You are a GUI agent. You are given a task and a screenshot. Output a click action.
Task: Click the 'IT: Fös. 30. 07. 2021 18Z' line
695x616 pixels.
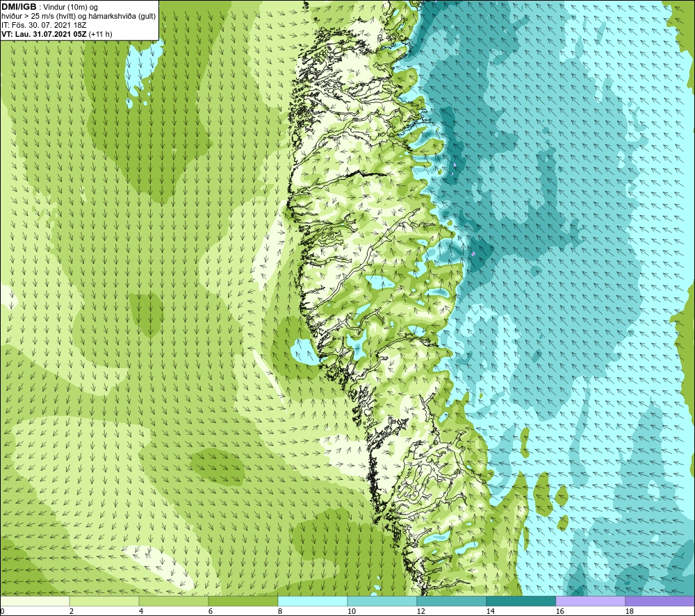(44, 25)
